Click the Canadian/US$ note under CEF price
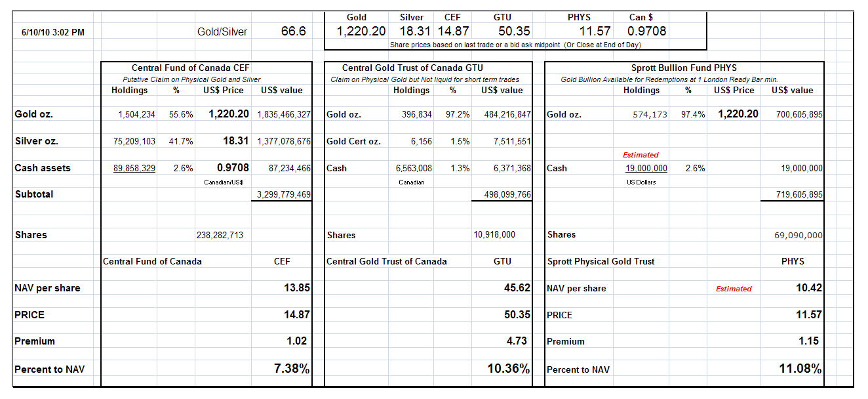The height and width of the screenshot is (399, 868). pyautogui.click(x=224, y=182)
